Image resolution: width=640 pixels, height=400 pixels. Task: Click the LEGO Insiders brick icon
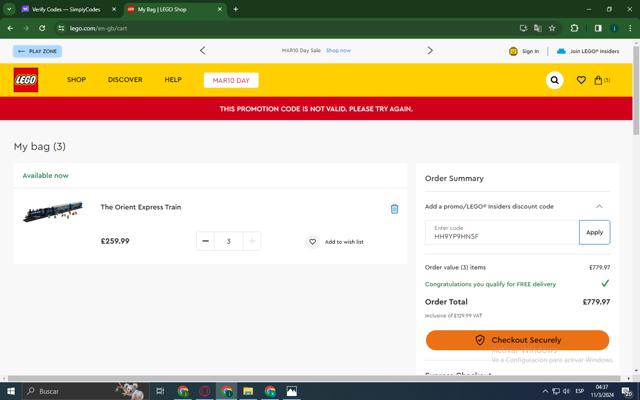pos(561,51)
